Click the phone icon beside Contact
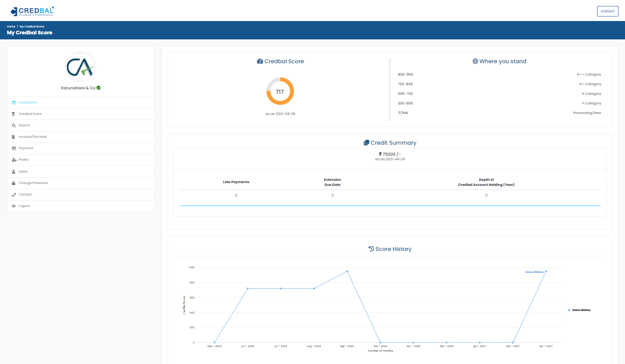Image resolution: width=625 pixels, height=364 pixels. tap(14, 195)
